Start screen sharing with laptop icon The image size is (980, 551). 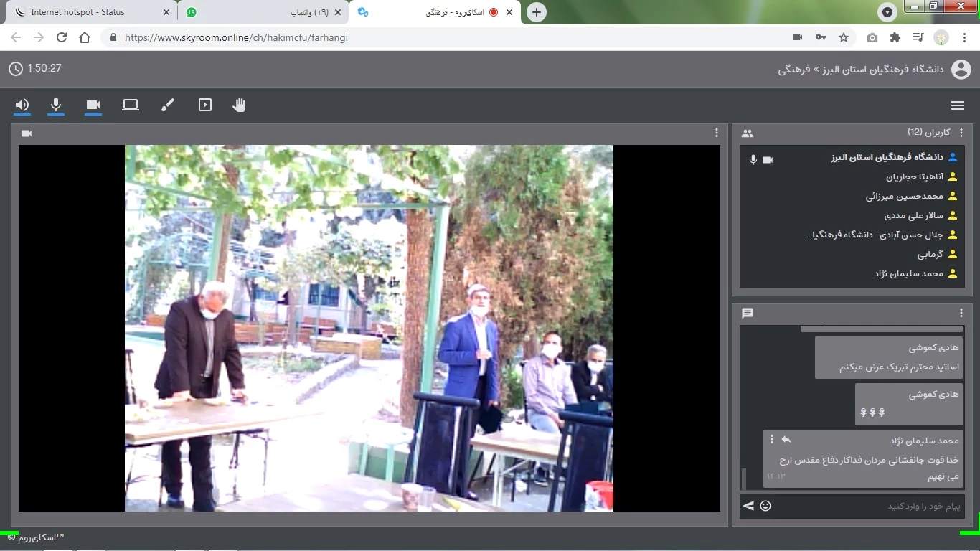click(x=131, y=105)
